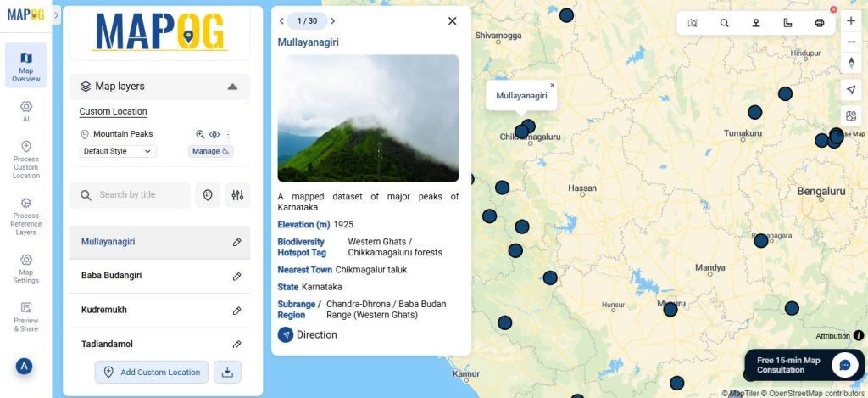Zoom to the Mountain Peaks layer
Viewport: 868px width, 398px height.
pyautogui.click(x=200, y=134)
